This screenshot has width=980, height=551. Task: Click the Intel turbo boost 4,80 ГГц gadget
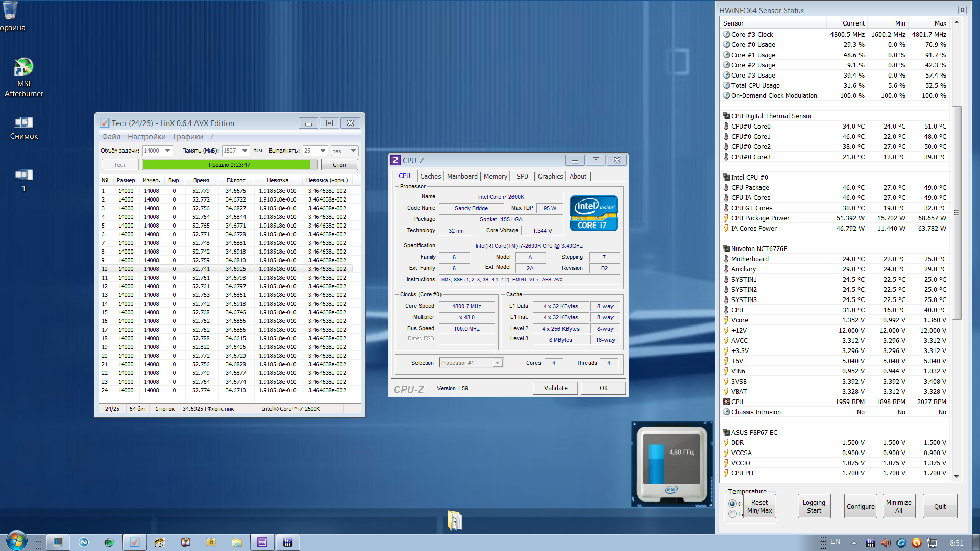(672, 464)
